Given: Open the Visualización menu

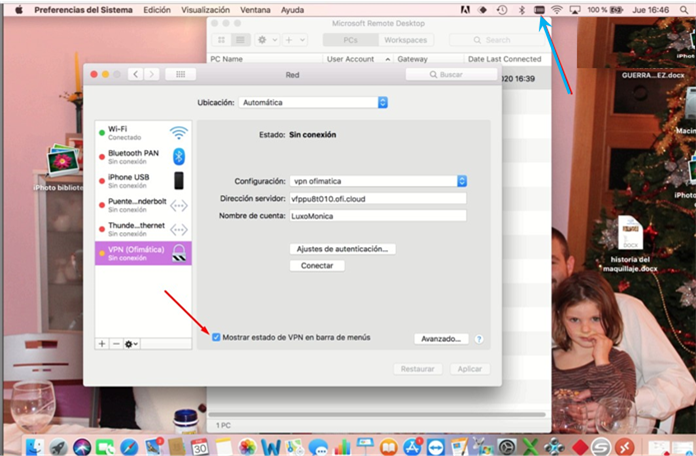Looking at the screenshot, I should pyautogui.click(x=206, y=10).
